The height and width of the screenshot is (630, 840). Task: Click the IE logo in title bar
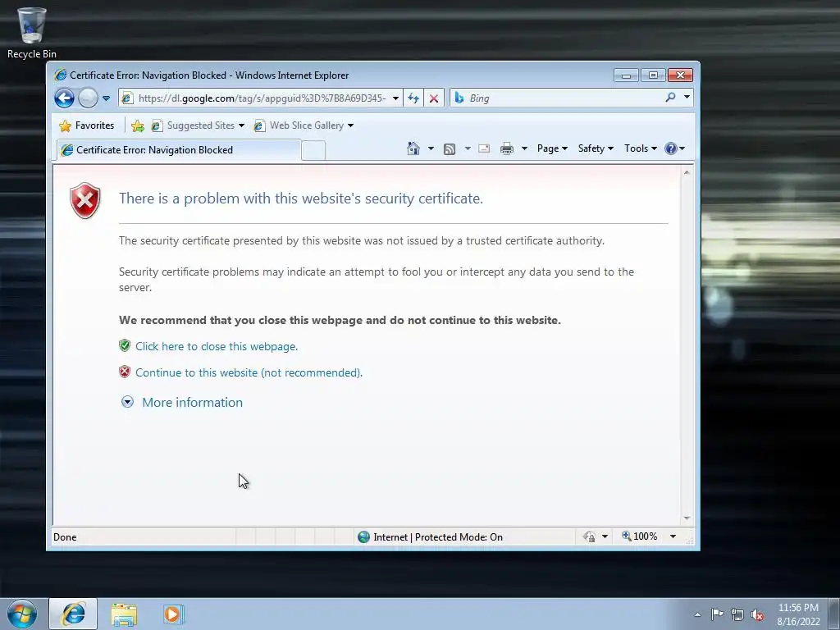coord(60,75)
